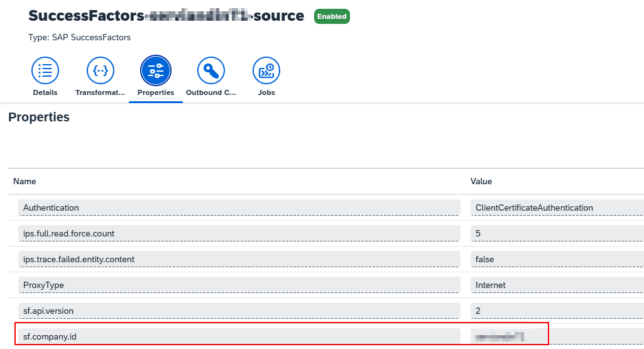Click the Type: SAP SuccessFactors subtitle
This screenshot has height=349, width=644.
pyautogui.click(x=79, y=37)
